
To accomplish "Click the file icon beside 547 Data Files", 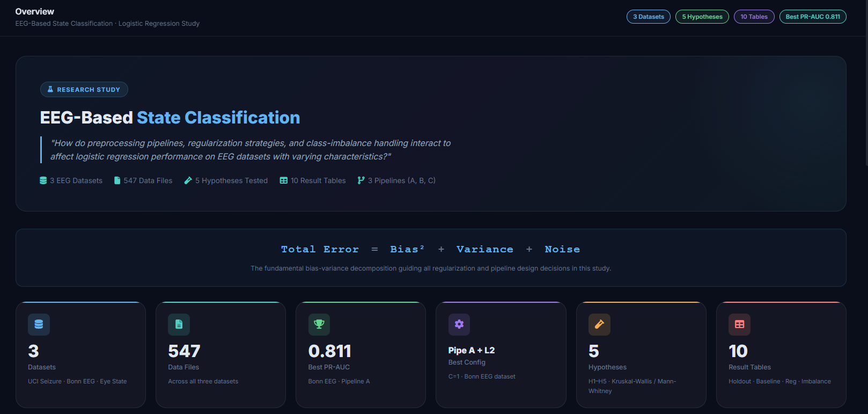I will click(x=117, y=180).
